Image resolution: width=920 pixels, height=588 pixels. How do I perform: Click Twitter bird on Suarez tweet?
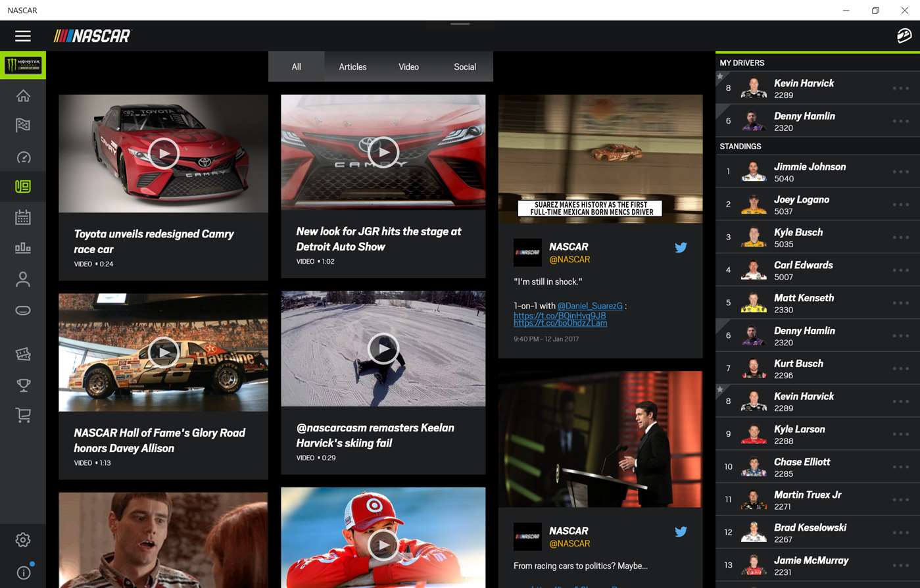click(x=681, y=247)
